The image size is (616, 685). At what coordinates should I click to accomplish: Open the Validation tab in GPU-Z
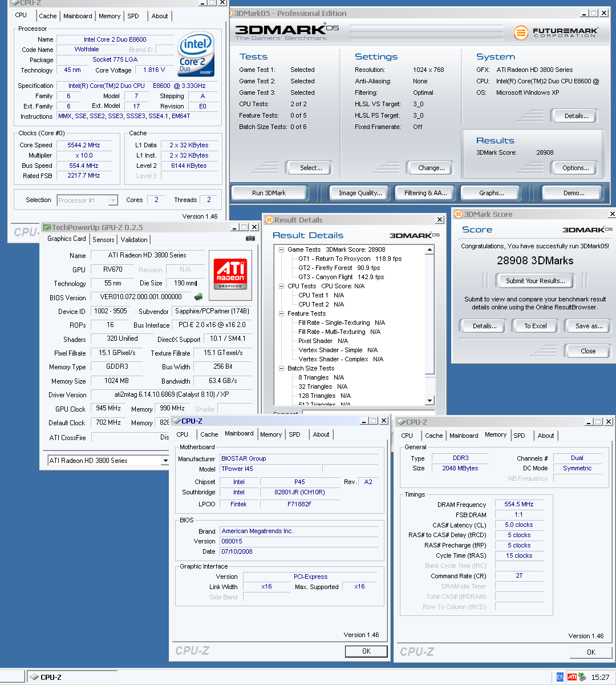(x=135, y=240)
